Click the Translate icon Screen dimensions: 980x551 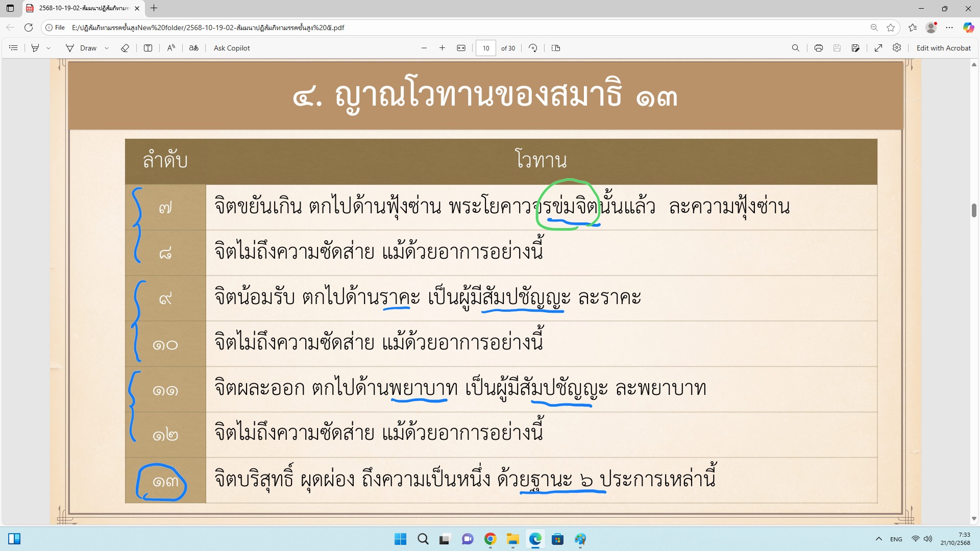pos(193,48)
